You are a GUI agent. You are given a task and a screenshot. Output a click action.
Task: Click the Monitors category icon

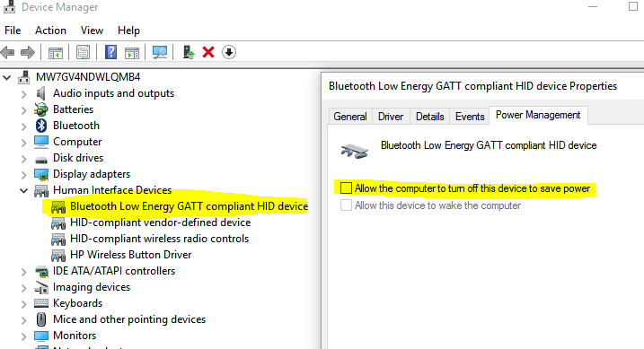point(41,336)
